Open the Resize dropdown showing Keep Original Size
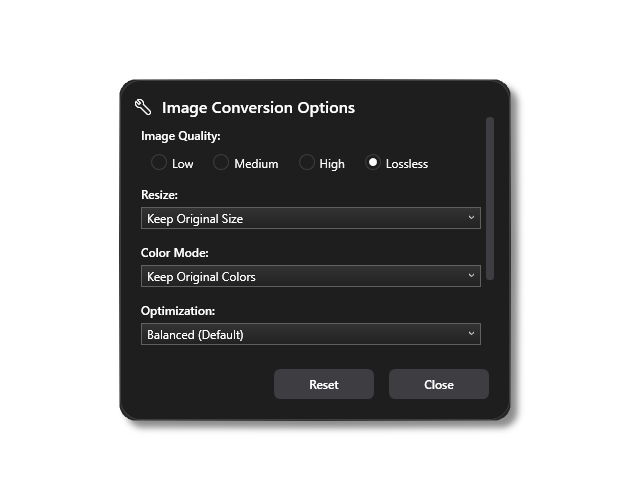The height and width of the screenshot is (500, 630). click(x=311, y=218)
